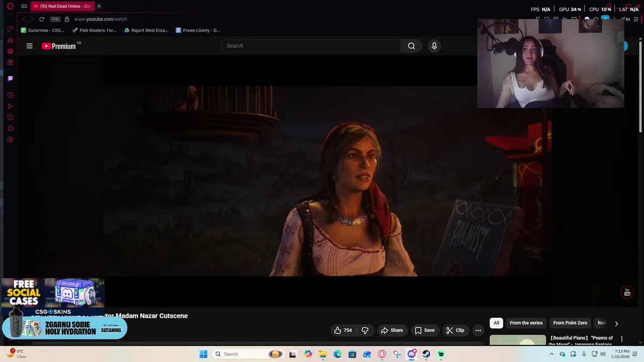644x362 pixels.
Task: Toggle the VPN badge in address bar
Action: point(55,19)
